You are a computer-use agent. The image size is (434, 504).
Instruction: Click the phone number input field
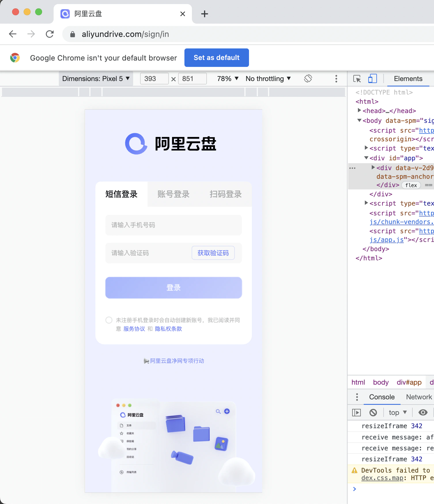coord(173,225)
